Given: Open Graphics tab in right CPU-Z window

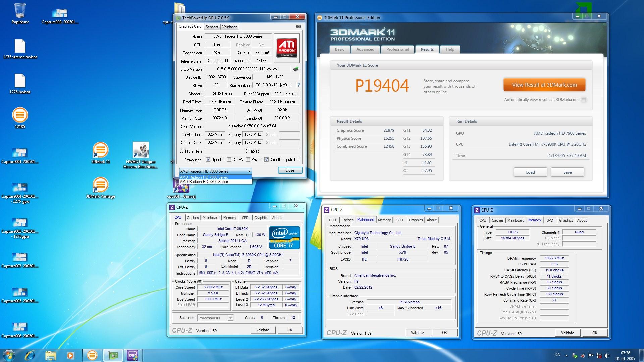Looking at the screenshot, I should point(566,220).
